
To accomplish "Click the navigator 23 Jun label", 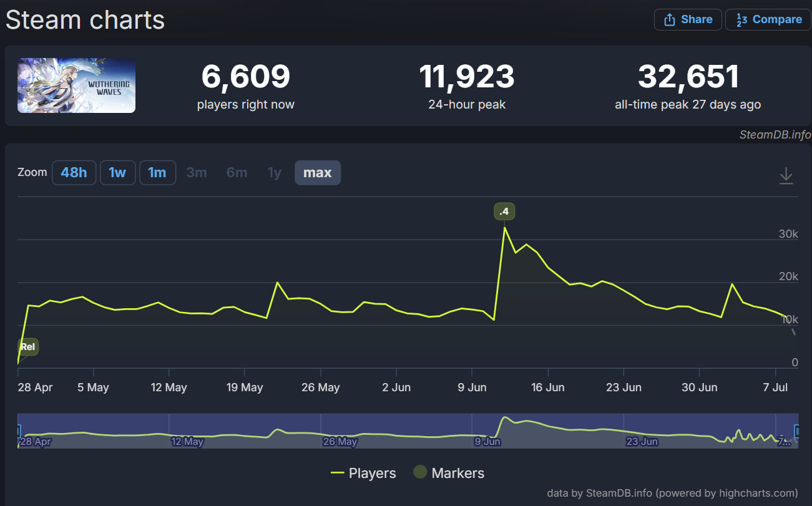I will pyautogui.click(x=642, y=442).
